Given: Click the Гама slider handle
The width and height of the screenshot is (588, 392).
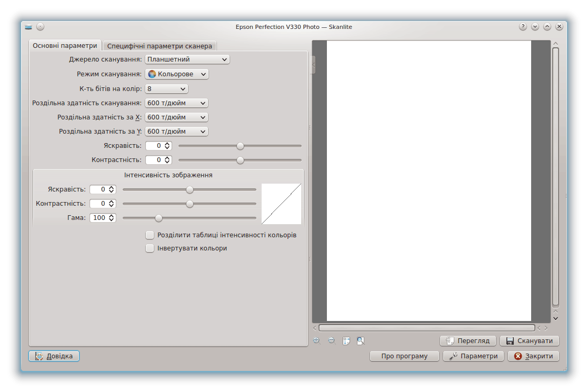Looking at the screenshot, I should [x=158, y=218].
